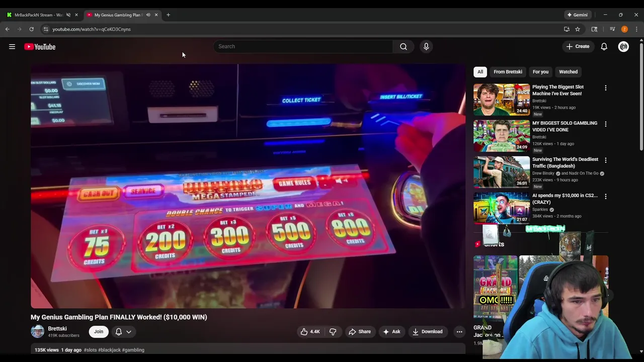
Task: Click the #slots hashtag
Action: coord(90,350)
